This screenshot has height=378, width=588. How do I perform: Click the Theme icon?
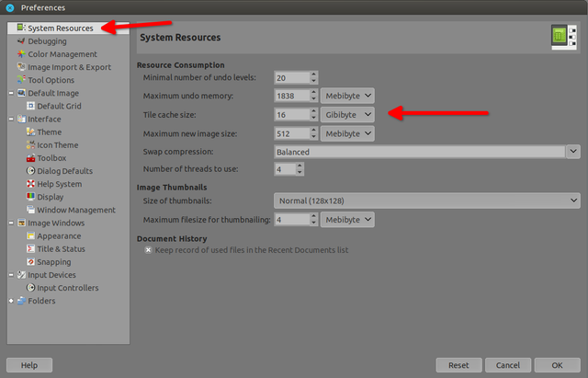[x=30, y=132]
